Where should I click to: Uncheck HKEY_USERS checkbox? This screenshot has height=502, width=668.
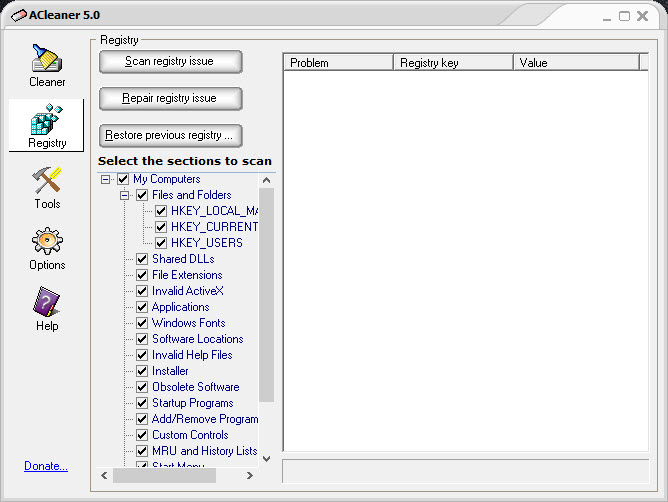(161, 243)
